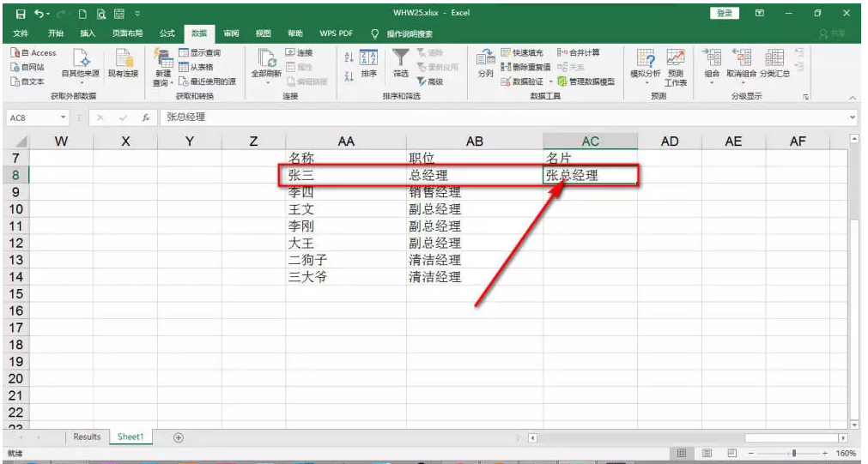Click 预测工作表 forecast sheet
The image size is (868, 464).
(x=676, y=68)
